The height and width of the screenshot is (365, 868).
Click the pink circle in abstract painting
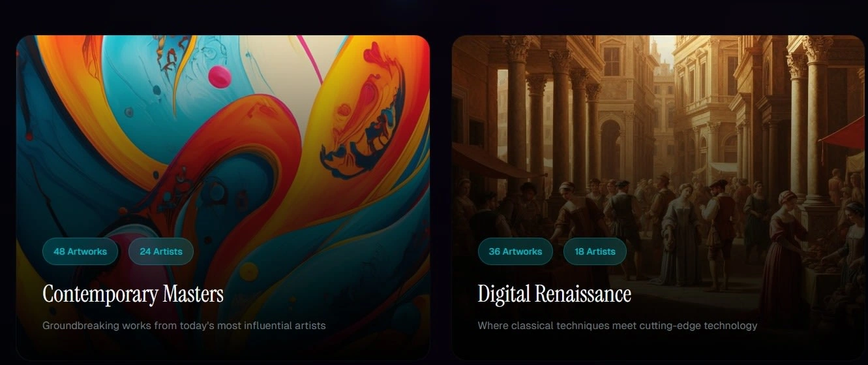click(220, 76)
